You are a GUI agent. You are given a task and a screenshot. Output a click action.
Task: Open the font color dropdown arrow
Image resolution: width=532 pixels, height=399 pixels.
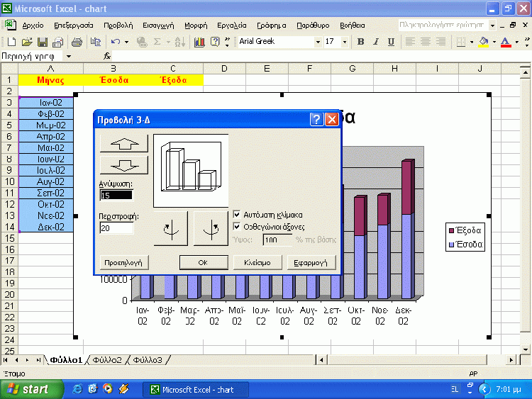click(516, 42)
